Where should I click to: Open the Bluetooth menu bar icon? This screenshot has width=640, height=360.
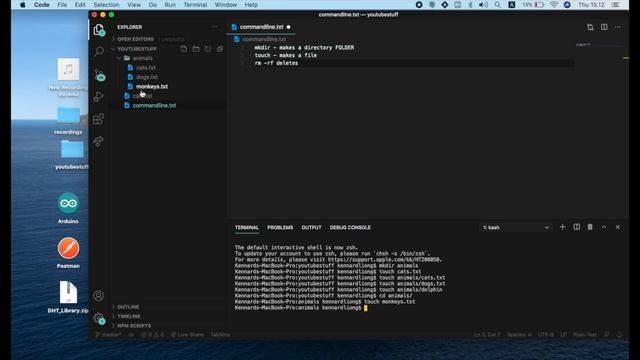[470, 5]
